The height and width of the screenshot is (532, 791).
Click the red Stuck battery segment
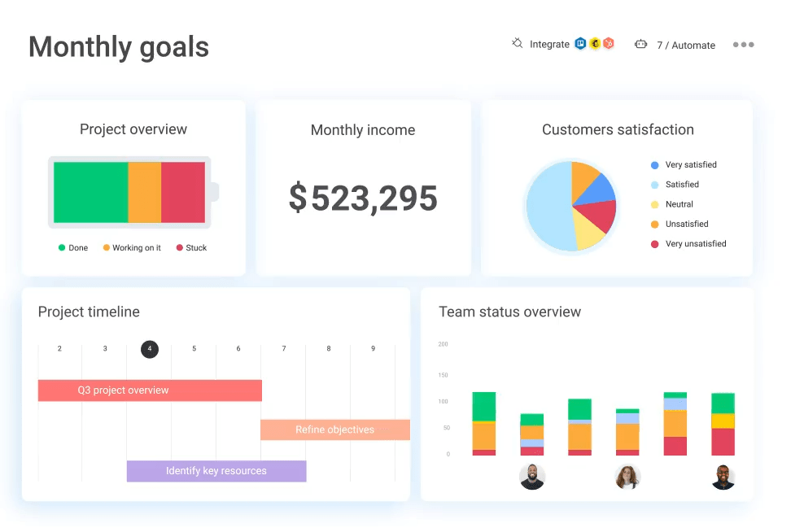(x=183, y=192)
